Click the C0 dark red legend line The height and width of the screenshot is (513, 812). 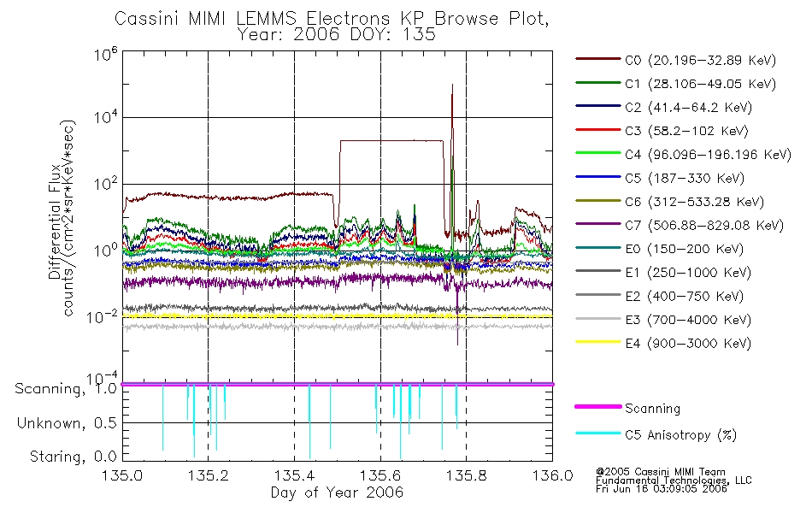(597, 59)
